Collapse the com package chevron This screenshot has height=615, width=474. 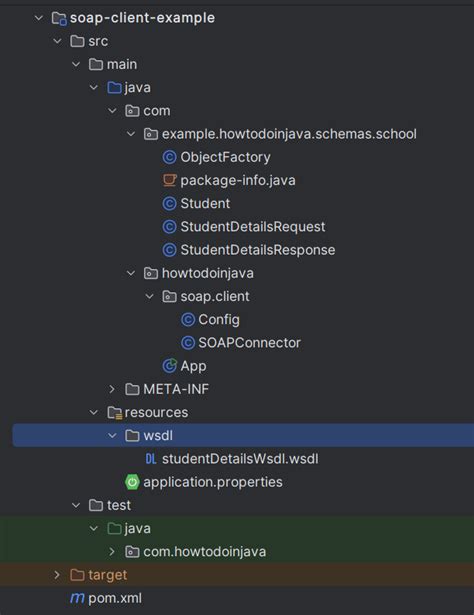(112, 111)
